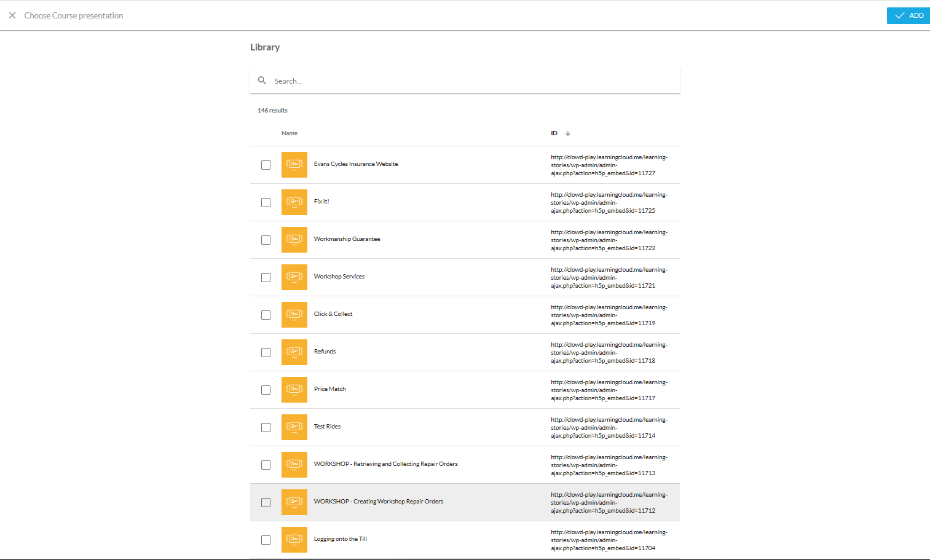Screen dimensions: 930x560
Task: Sort by the ID column header
Action: tap(554, 133)
